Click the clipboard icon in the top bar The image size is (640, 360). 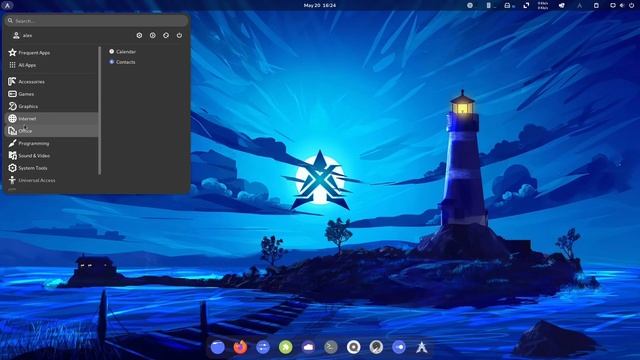point(596,5)
